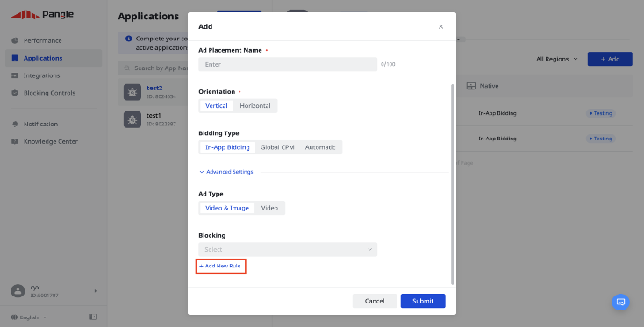Select Video ad type option
This screenshot has width=644, height=328.
(x=269, y=208)
